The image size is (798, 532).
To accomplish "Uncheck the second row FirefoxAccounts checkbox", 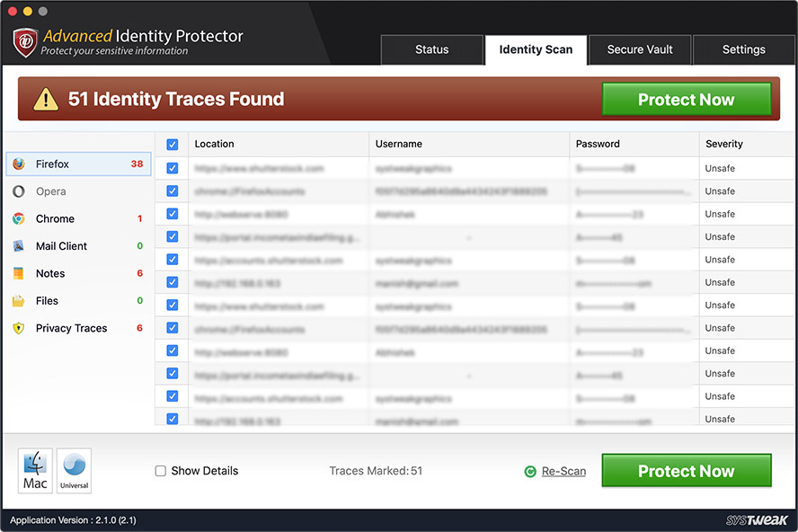I will click(x=173, y=191).
